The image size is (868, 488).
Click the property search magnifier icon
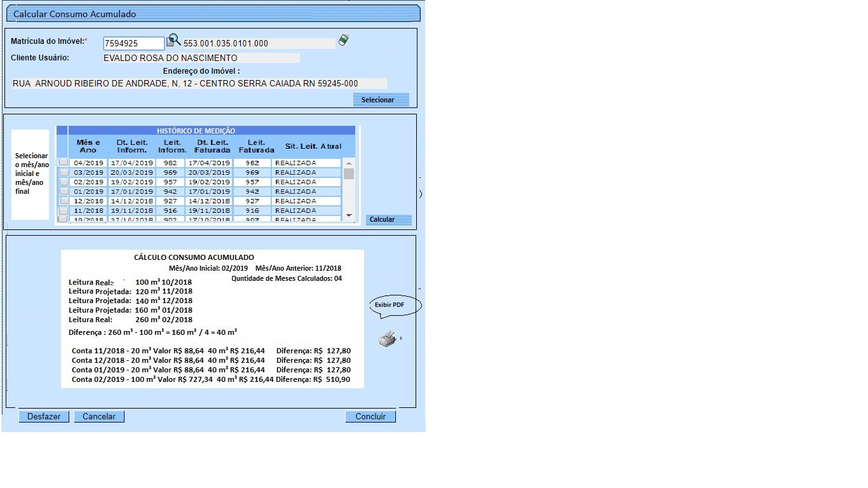point(173,41)
